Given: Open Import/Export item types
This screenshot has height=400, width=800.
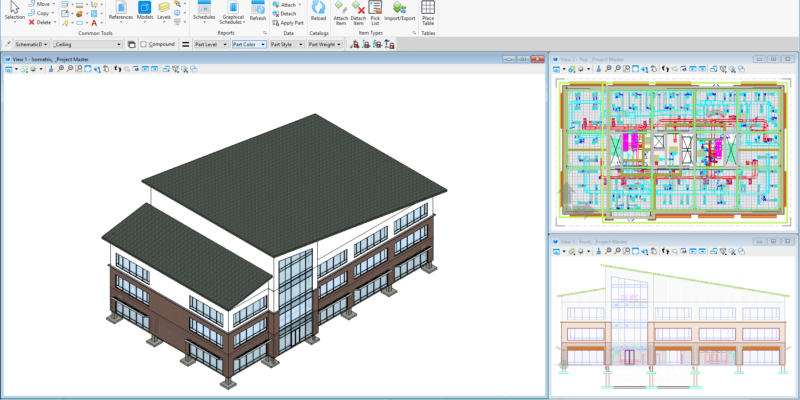Looking at the screenshot, I should pyautogui.click(x=399, y=11).
